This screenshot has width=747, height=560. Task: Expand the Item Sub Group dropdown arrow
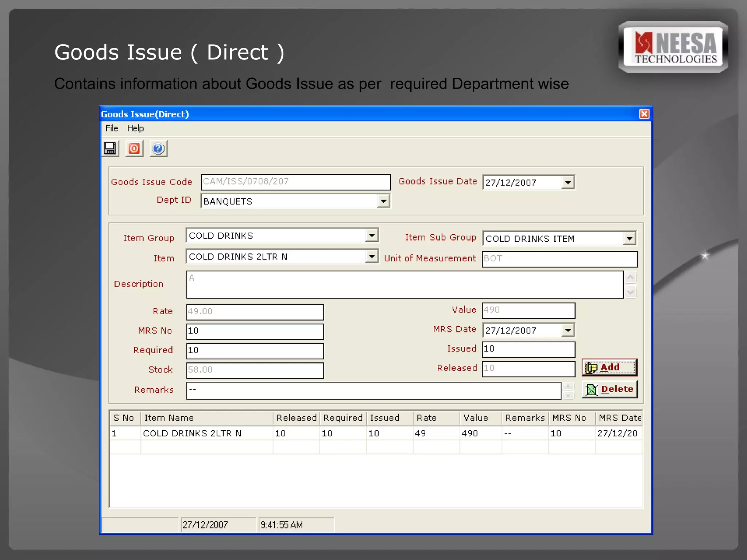click(x=629, y=238)
